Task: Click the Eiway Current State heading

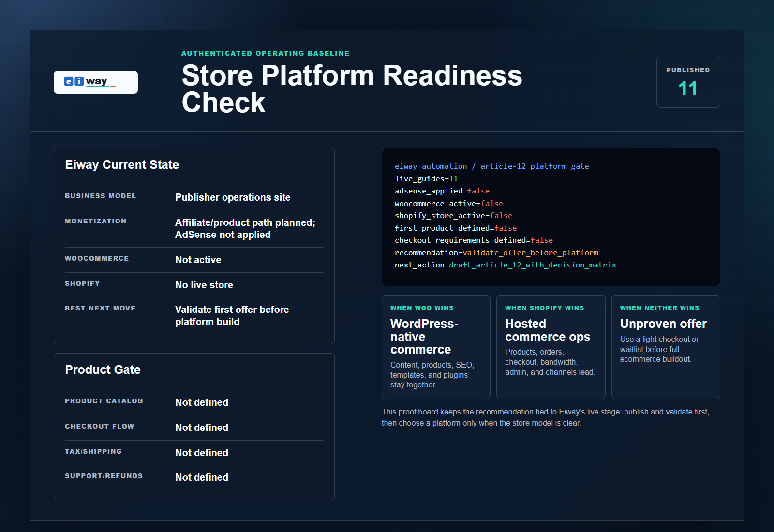Action: pyautogui.click(x=122, y=165)
